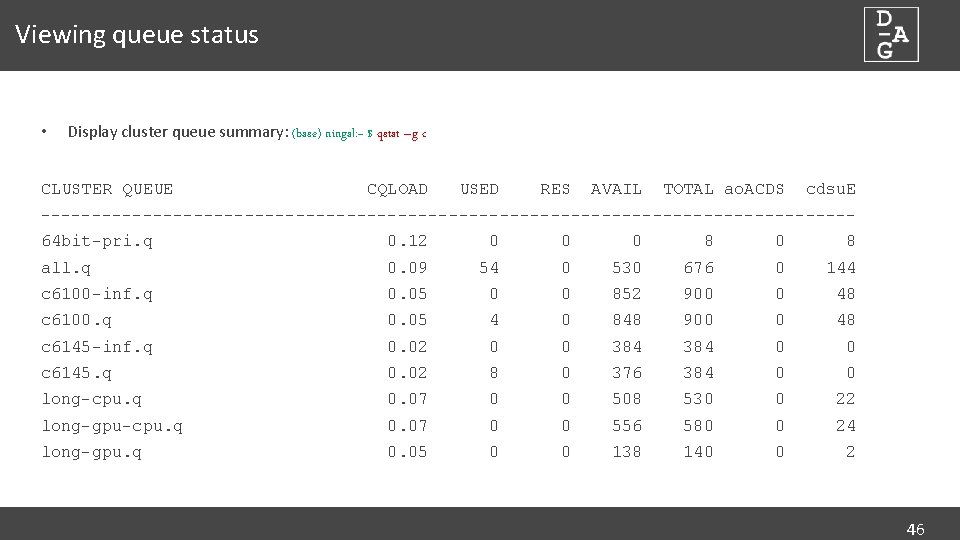
Task: Click the aoACDS column header
Action: coord(754,189)
